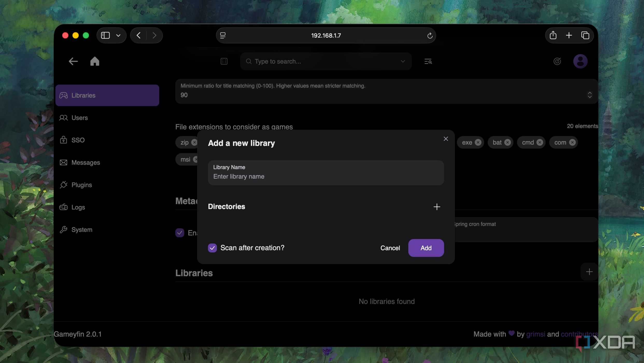
Task: Close the Add a new library dialog
Action: [x=445, y=139]
